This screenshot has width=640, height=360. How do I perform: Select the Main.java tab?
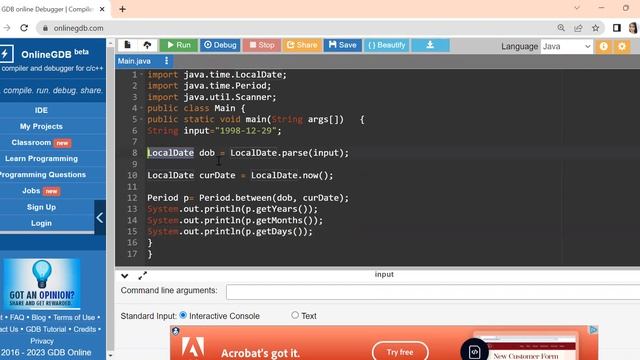click(134, 61)
